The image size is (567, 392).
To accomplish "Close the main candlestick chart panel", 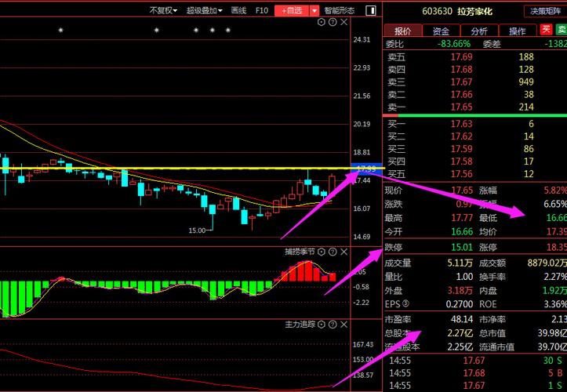I will [344, 22].
